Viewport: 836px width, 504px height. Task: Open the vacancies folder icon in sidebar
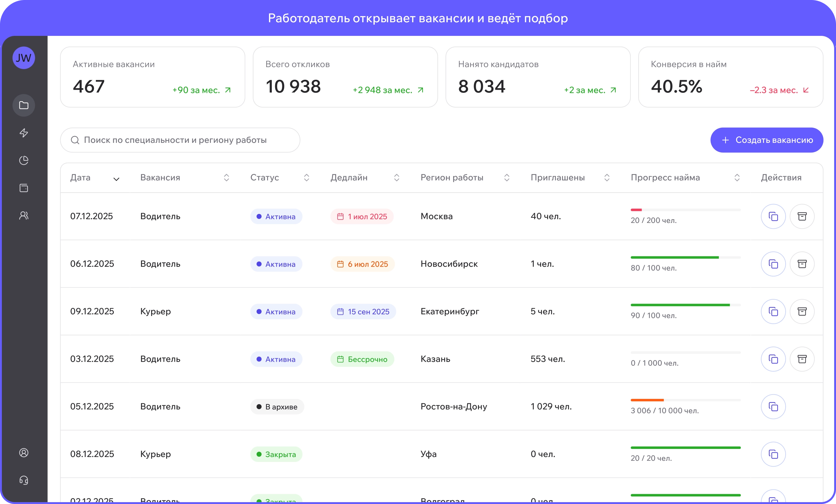tap(24, 105)
